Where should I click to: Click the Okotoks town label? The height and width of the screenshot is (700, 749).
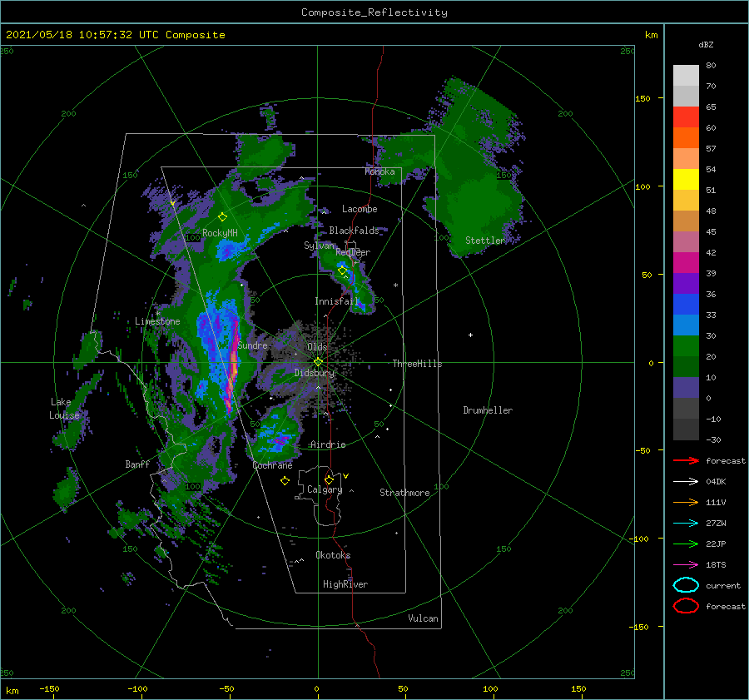pyautogui.click(x=333, y=555)
